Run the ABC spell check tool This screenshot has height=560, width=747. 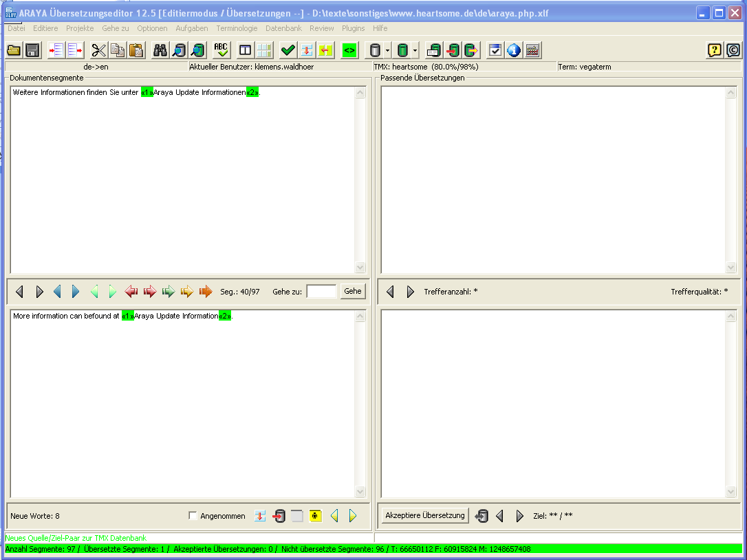[221, 50]
